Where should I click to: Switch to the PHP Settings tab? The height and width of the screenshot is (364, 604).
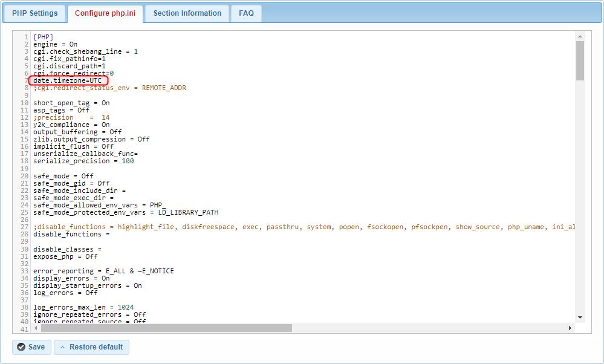(34, 13)
